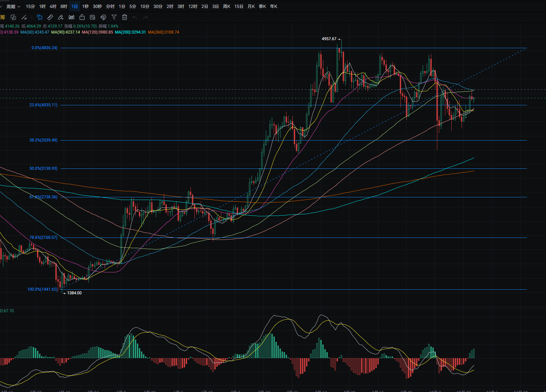546x392 pixels.
Task: Click the ruler measurement tool
Action: 50,17
